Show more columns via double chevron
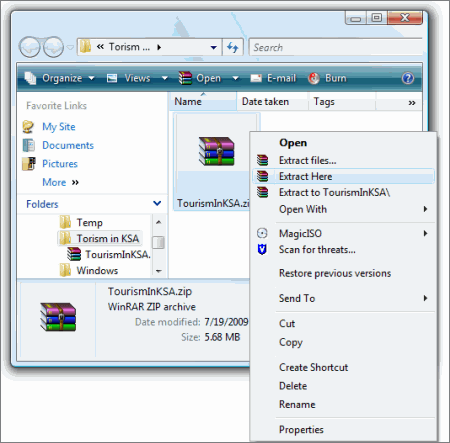Image resolution: width=450 pixels, height=443 pixels. tap(412, 103)
